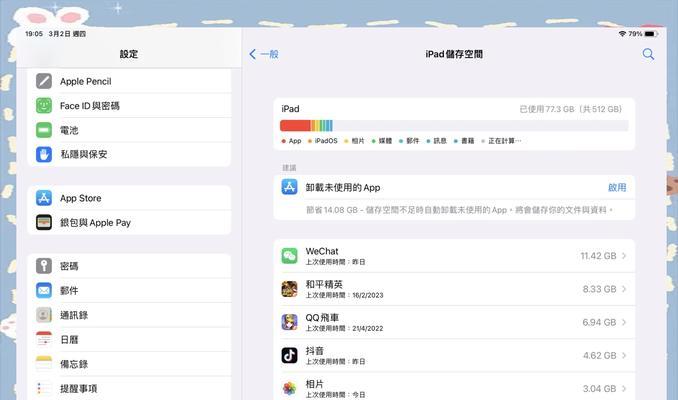
Task: Tap the 抖音 TikTok icon
Action: [289, 355]
